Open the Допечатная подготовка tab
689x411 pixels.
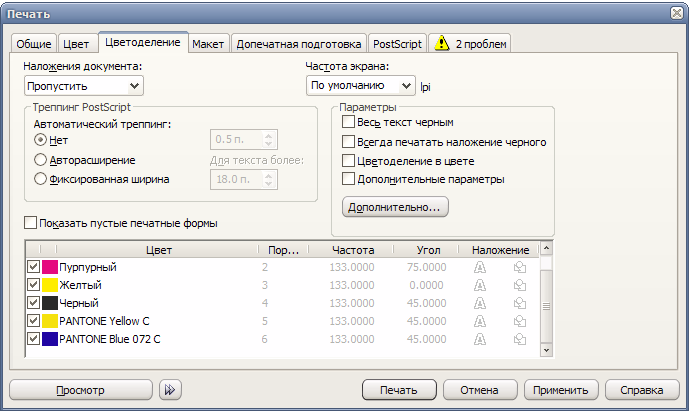pos(299,44)
